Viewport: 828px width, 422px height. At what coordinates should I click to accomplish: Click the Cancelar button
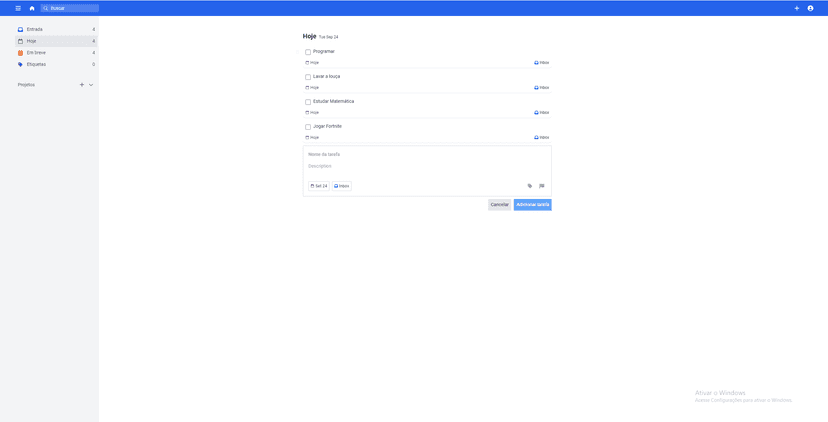[499, 205]
